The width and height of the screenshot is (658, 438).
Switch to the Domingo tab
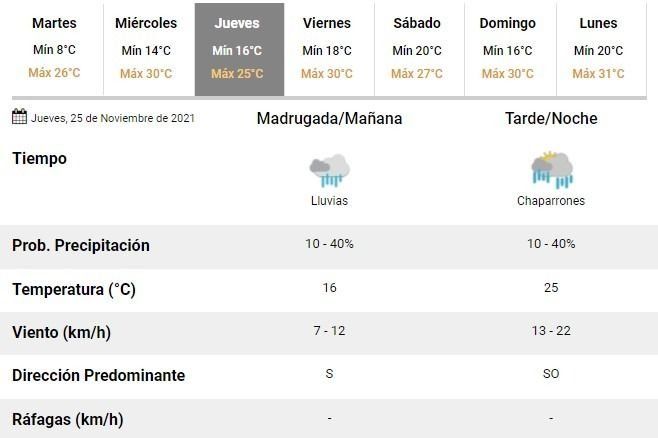point(507,48)
